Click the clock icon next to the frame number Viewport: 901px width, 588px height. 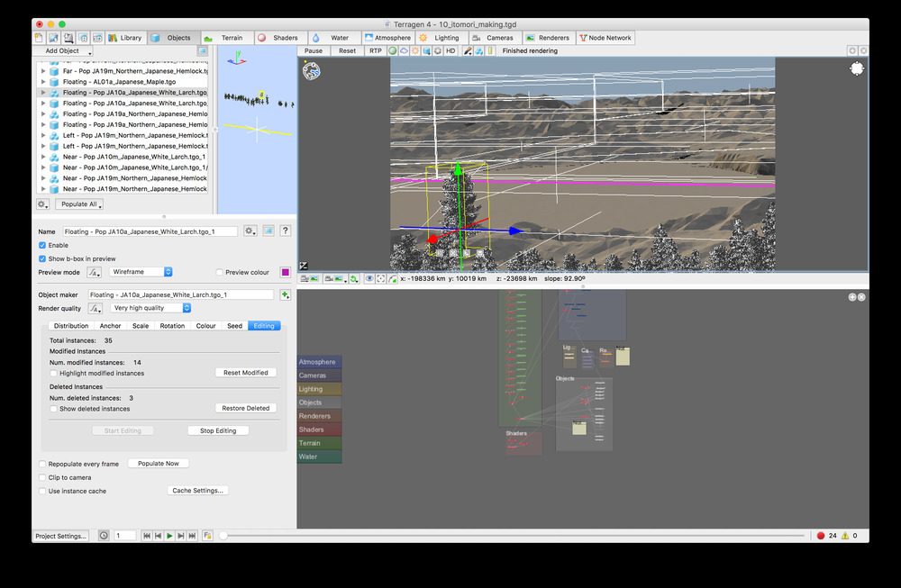click(104, 536)
